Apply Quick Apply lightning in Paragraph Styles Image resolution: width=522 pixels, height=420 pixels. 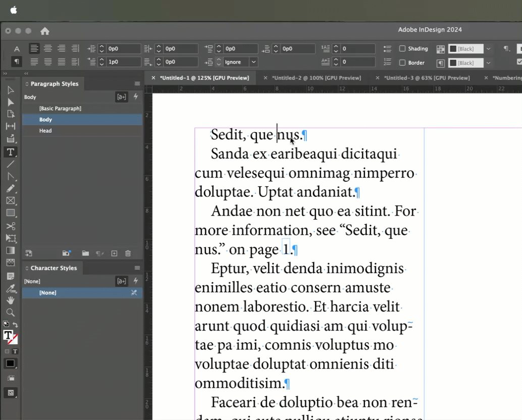136,97
